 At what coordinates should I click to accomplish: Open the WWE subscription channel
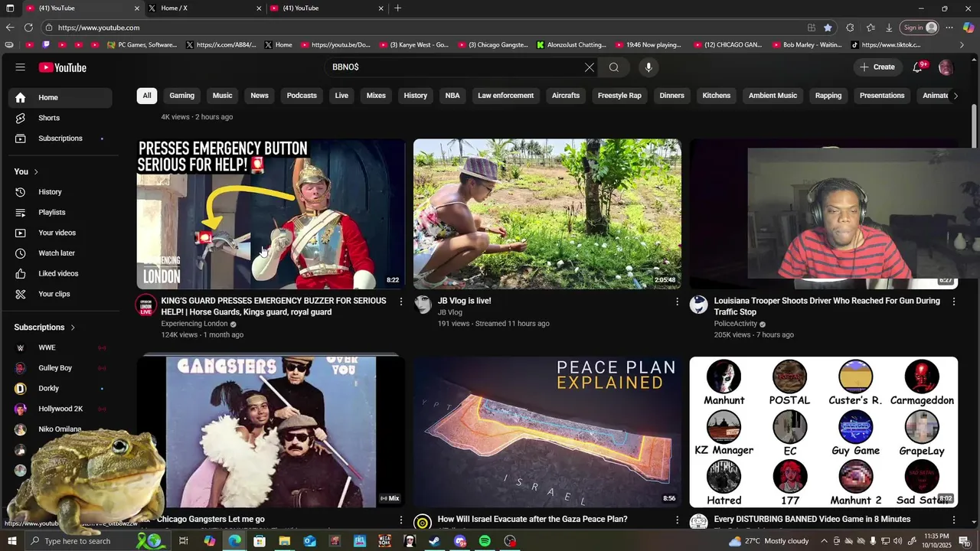click(60, 347)
